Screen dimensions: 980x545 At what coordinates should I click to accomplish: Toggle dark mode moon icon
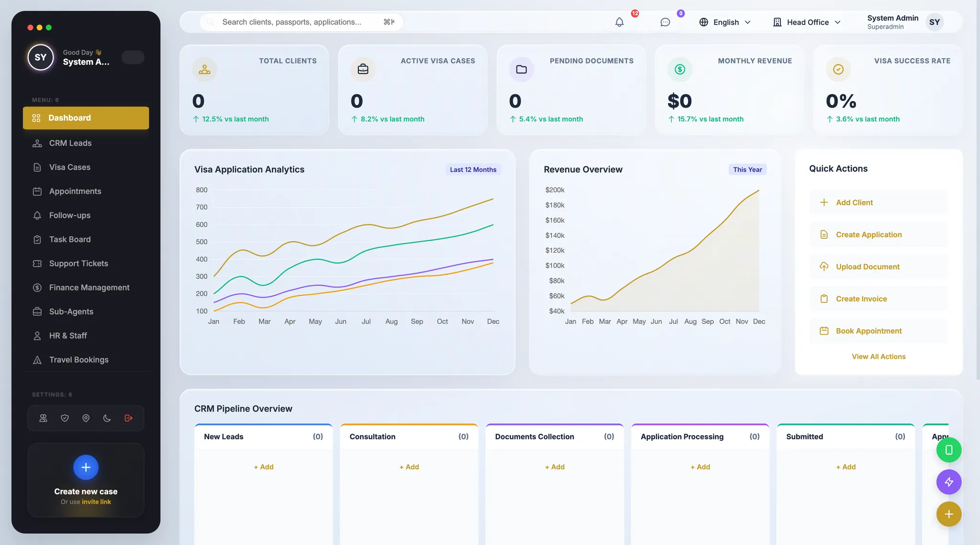click(107, 418)
